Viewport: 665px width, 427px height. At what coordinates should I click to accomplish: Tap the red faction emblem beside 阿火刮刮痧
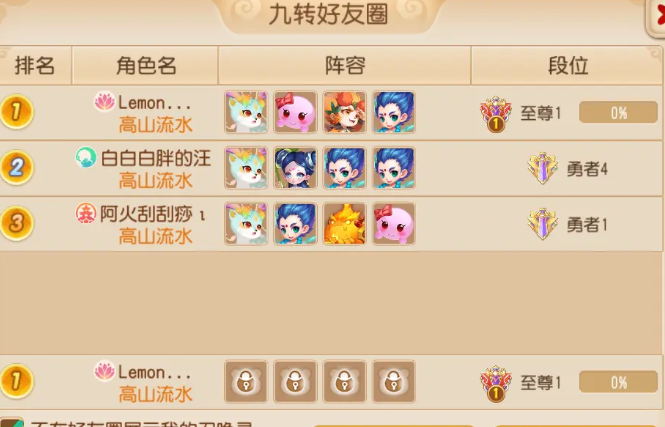(x=86, y=213)
